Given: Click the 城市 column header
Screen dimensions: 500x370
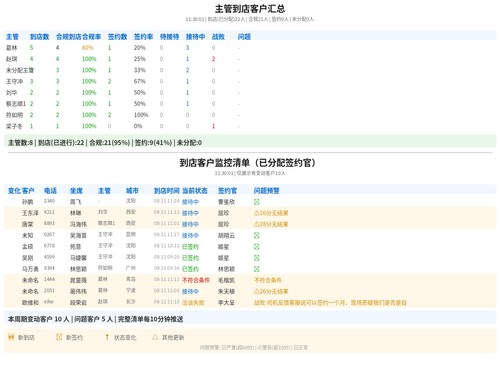Looking at the screenshot, I should [132, 191].
